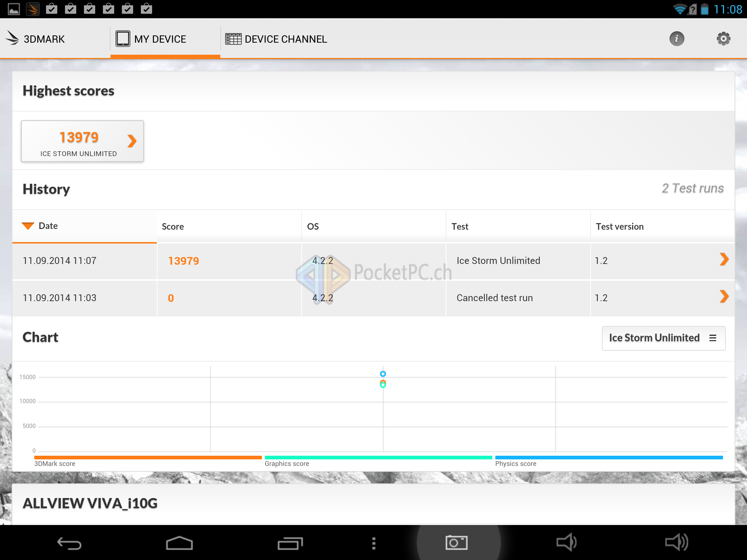Click the green Graphics score legend bar

pyautogui.click(x=378, y=457)
